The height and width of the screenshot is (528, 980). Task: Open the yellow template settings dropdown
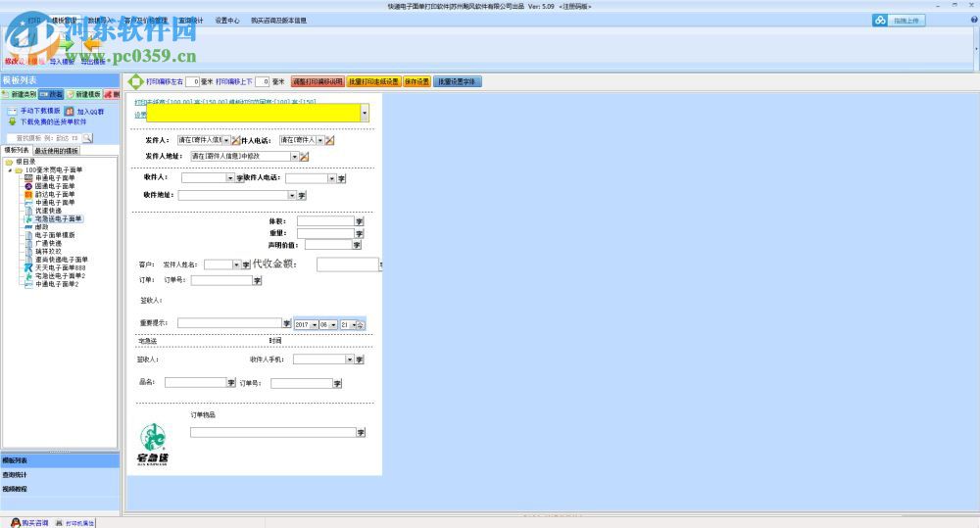(365, 114)
